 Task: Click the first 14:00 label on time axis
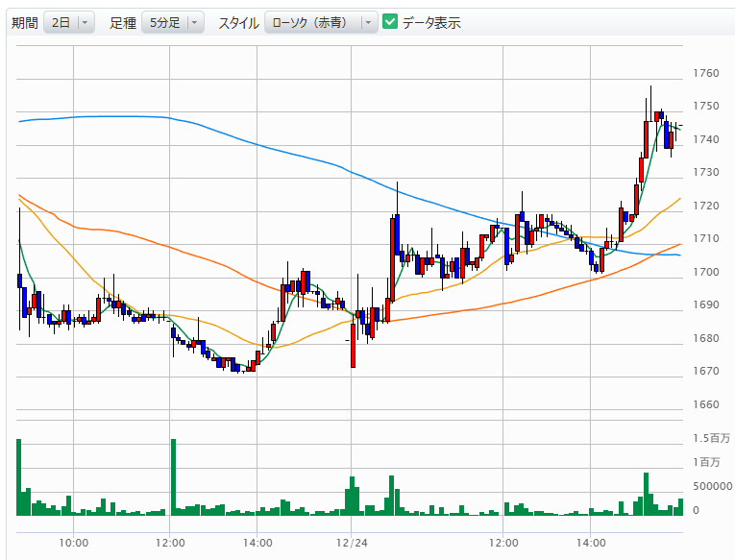tap(257, 543)
